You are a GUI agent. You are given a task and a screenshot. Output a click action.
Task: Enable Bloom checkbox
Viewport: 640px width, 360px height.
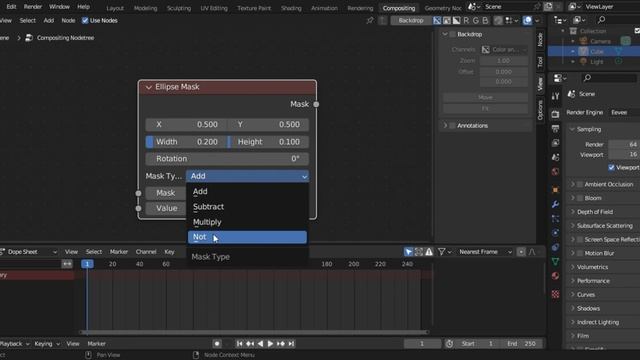click(x=580, y=198)
